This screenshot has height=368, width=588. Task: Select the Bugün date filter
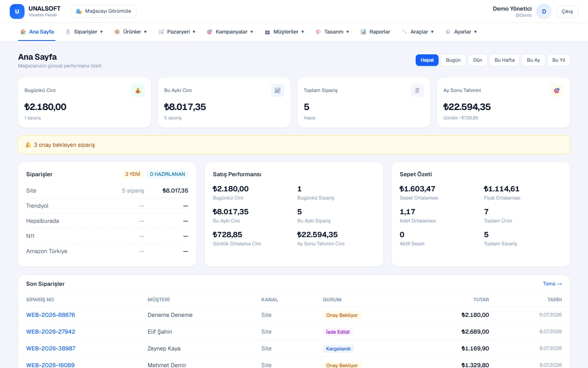(453, 60)
